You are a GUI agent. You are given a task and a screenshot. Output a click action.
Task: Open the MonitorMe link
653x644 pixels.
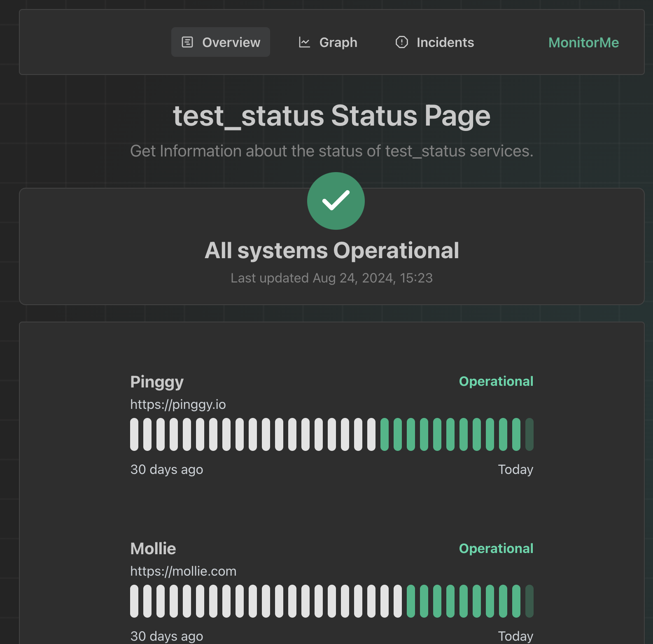[583, 42]
